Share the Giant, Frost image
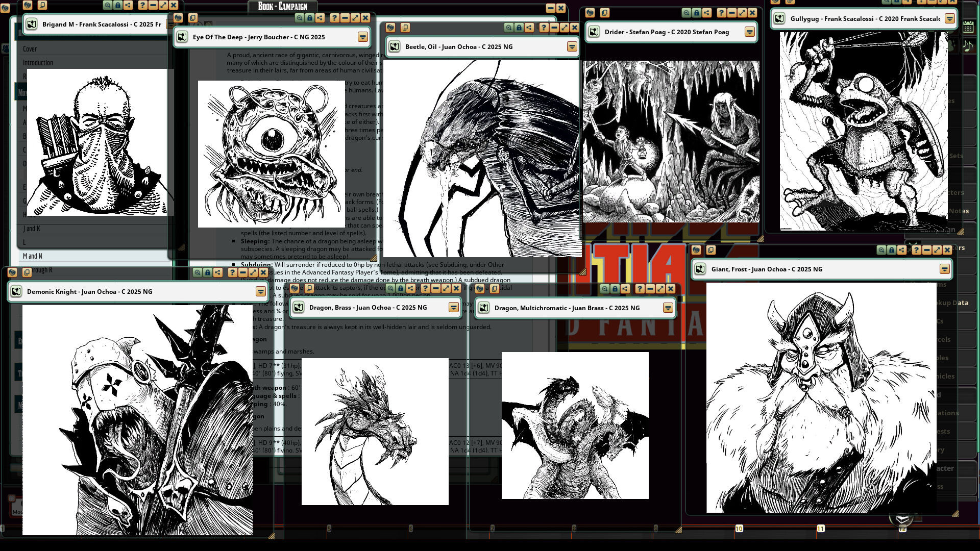The height and width of the screenshot is (551, 980). coord(901,250)
